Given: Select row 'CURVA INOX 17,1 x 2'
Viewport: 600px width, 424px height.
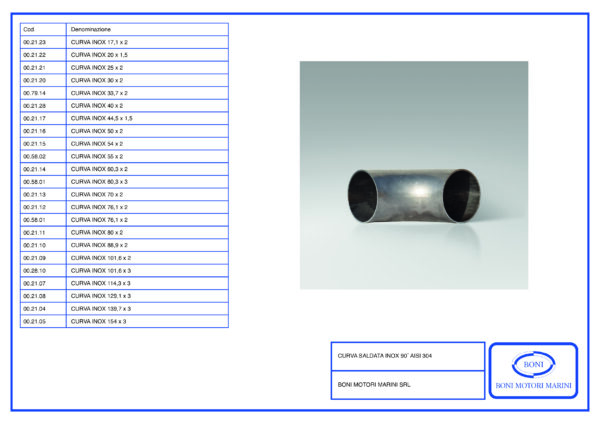Looking at the screenshot, I should pyautogui.click(x=100, y=42).
